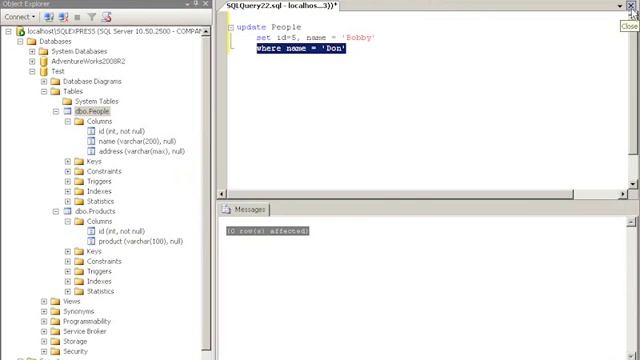Expand the AdventureWorks2008R2 database
The height and width of the screenshot is (360, 640).
point(32,61)
